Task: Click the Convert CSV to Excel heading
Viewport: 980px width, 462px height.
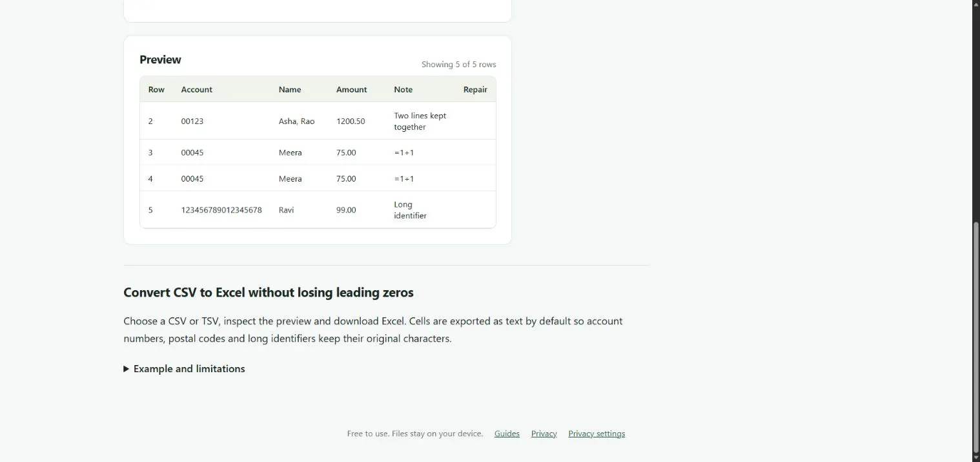Action: tap(269, 293)
